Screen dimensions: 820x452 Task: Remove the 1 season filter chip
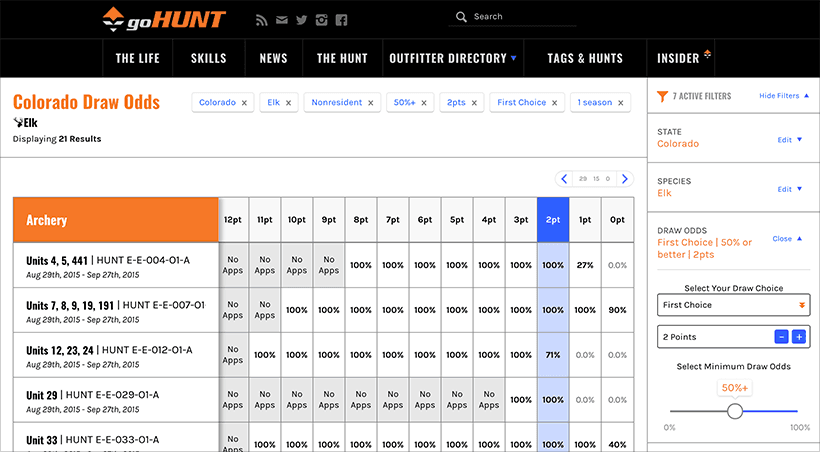pyautogui.click(x=621, y=103)
